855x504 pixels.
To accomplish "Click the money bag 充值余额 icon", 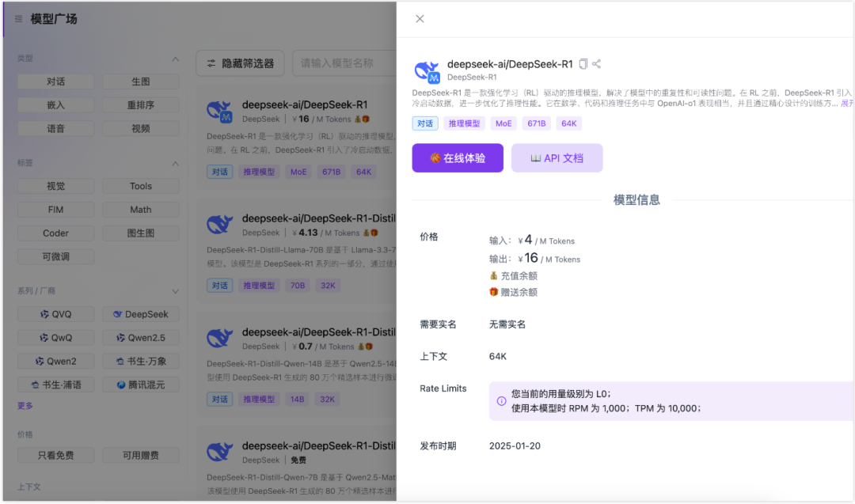I will (x=493, y=275).
